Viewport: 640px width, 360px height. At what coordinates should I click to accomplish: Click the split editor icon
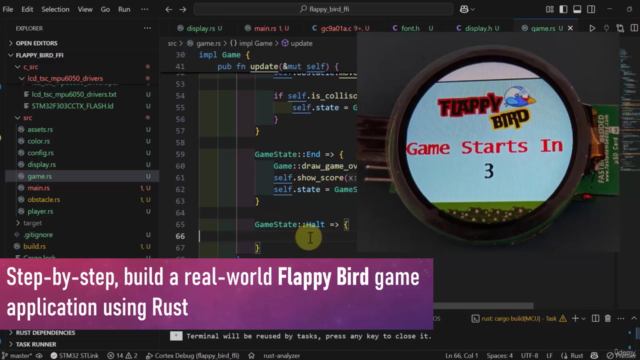pos(634,28)
